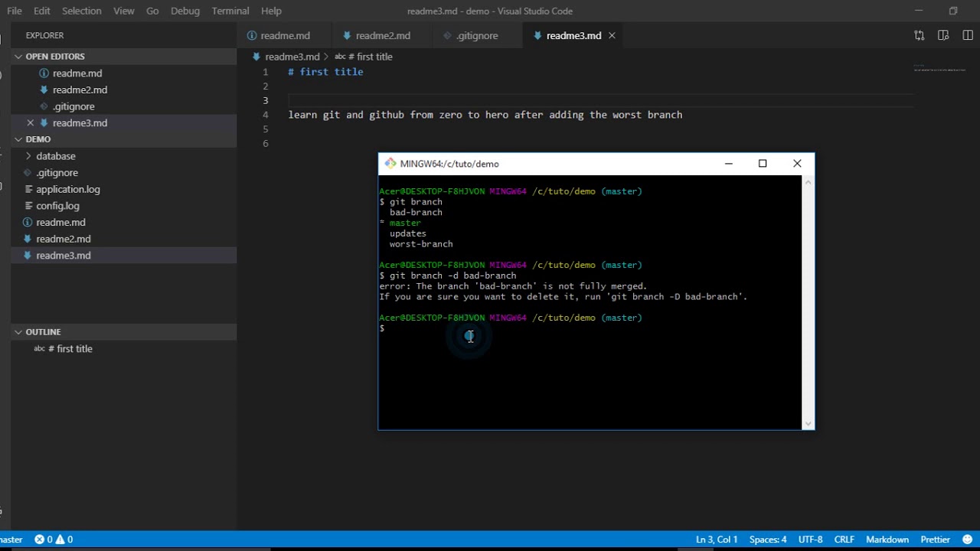Open config.log in the DEMO tree
Viewport: 980px width, 551px height.
point(57,206)
